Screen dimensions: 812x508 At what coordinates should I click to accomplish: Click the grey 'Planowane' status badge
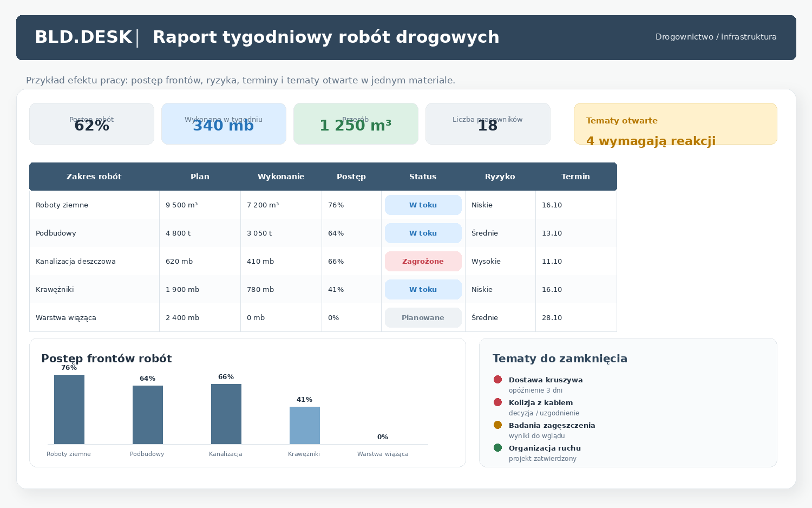423,318
